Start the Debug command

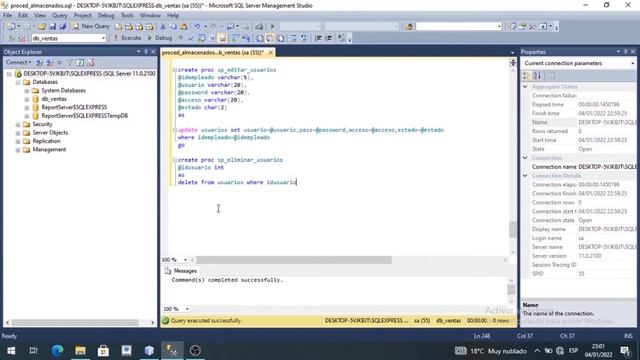[160, 38]
